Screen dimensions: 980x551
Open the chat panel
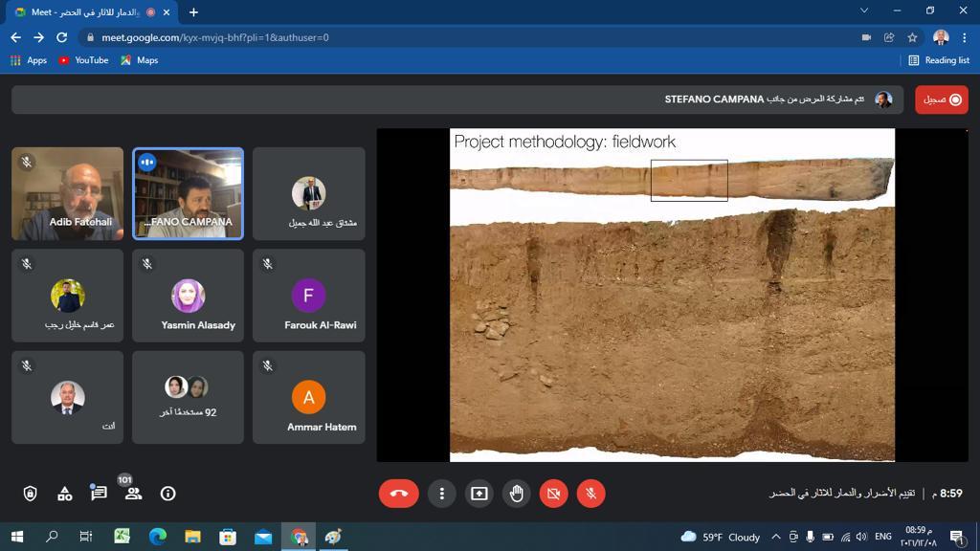pos(99,494)
